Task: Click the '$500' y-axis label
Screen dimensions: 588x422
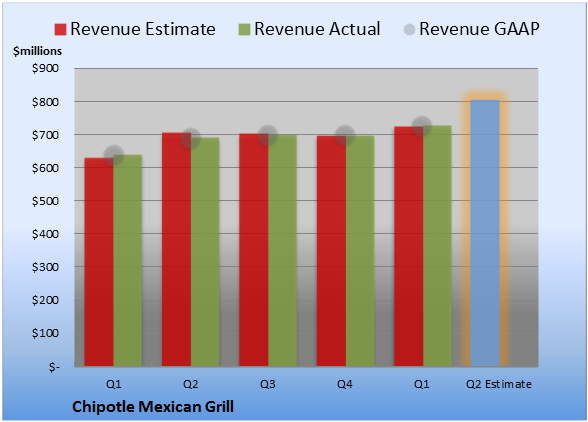Action: pos(45,201)
